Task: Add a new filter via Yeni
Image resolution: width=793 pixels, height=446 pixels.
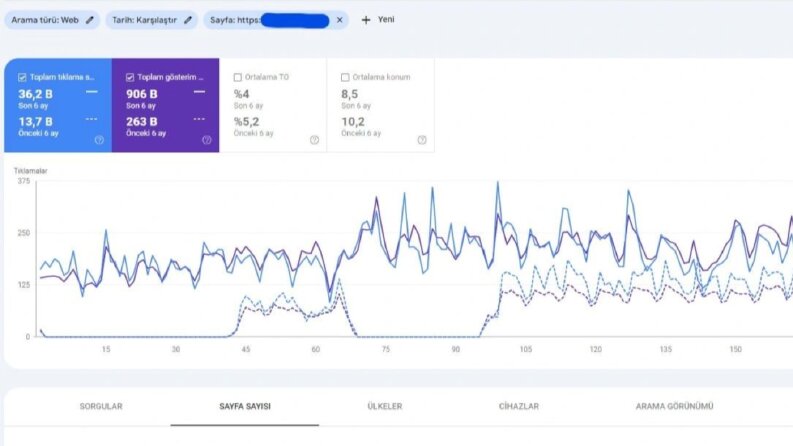Action: coord(386,20)
